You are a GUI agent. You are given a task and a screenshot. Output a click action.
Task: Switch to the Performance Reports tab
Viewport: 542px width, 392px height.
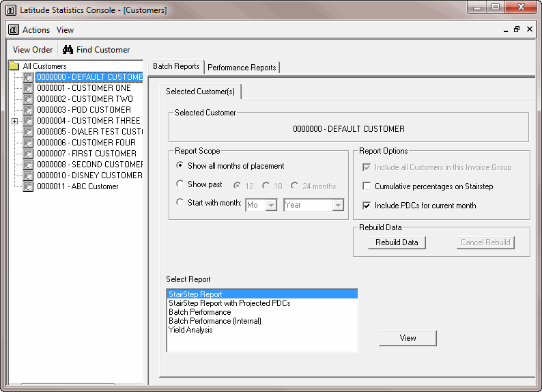click(x=242, y=68)
